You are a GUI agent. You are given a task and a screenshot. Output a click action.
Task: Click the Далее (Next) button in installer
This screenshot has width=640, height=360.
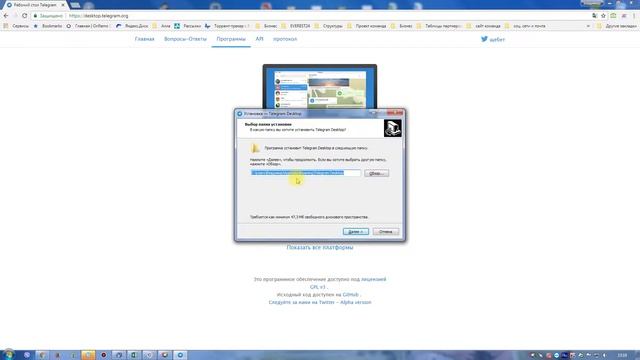pyautogui.click(x=356, y=231)
